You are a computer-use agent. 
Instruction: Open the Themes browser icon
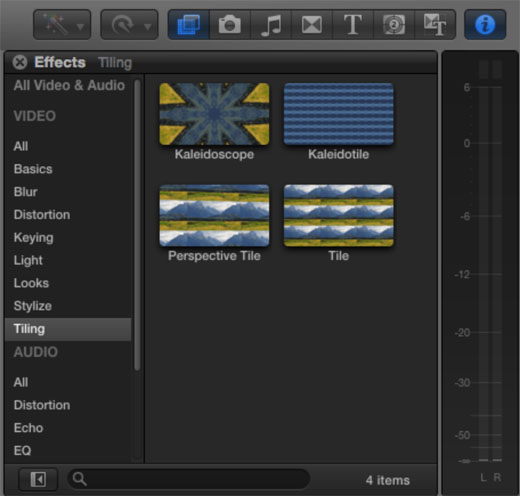[x=435, y=25]
